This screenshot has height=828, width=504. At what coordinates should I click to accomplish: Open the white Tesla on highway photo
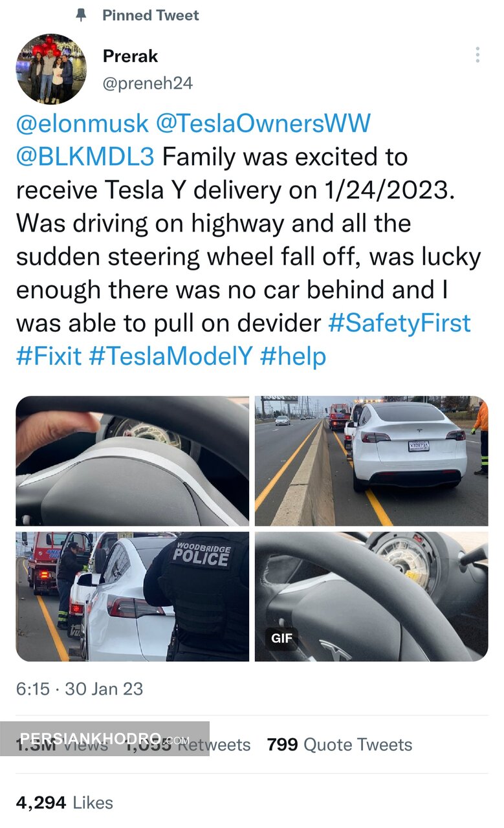point(371,461)
